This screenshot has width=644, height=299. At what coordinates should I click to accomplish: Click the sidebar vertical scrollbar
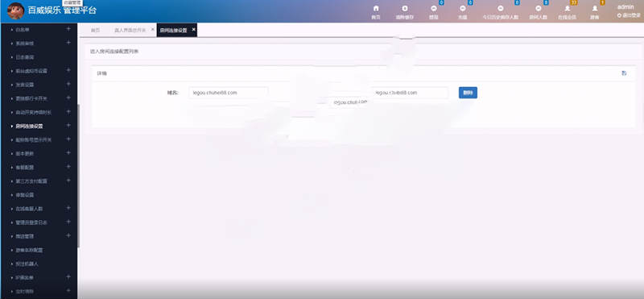point(78,176)
